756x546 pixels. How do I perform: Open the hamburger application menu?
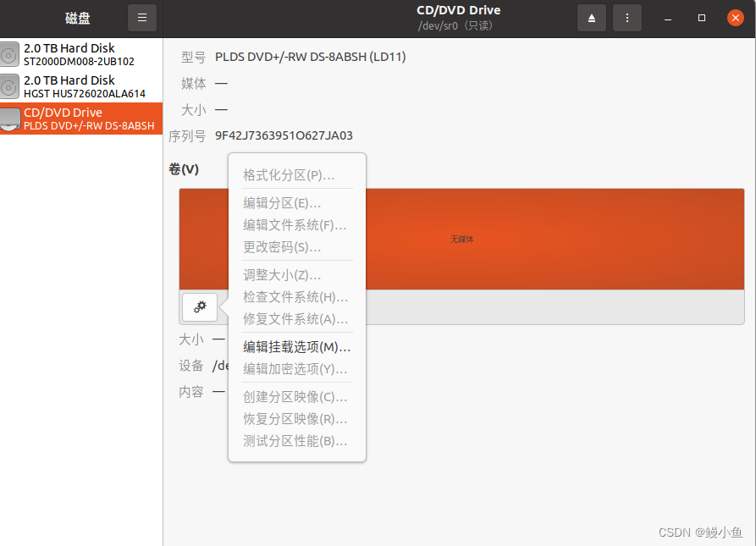[141, 18]
